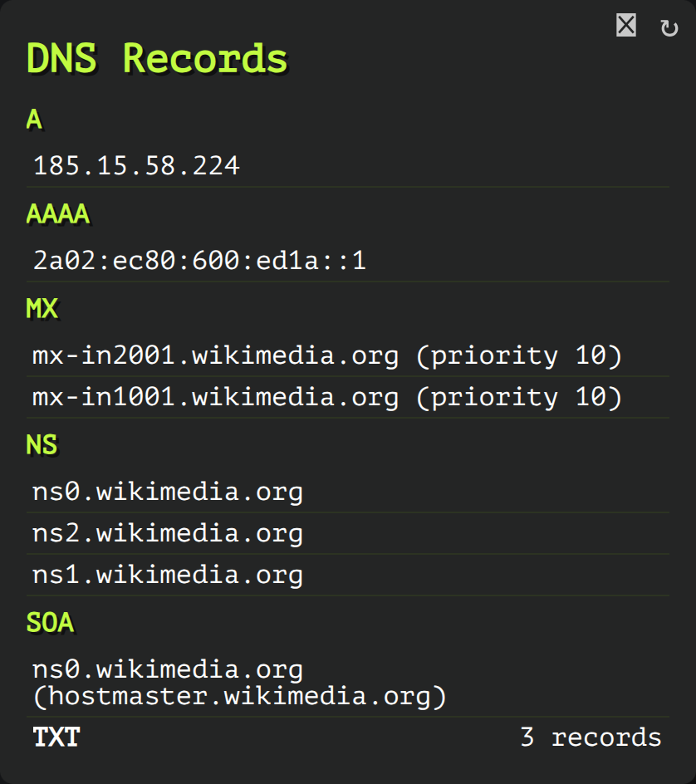Screen dimensions: 696x784
Task: Click the '3 records' count label
Action: tap(591, 737)
